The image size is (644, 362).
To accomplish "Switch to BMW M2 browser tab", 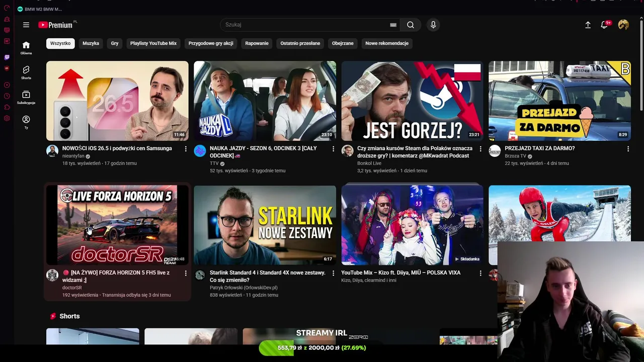I will [40, 9].
